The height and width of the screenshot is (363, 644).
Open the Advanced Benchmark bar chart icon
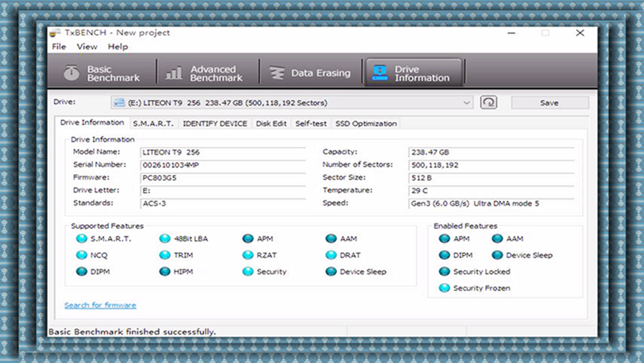[x=174, y=73]
